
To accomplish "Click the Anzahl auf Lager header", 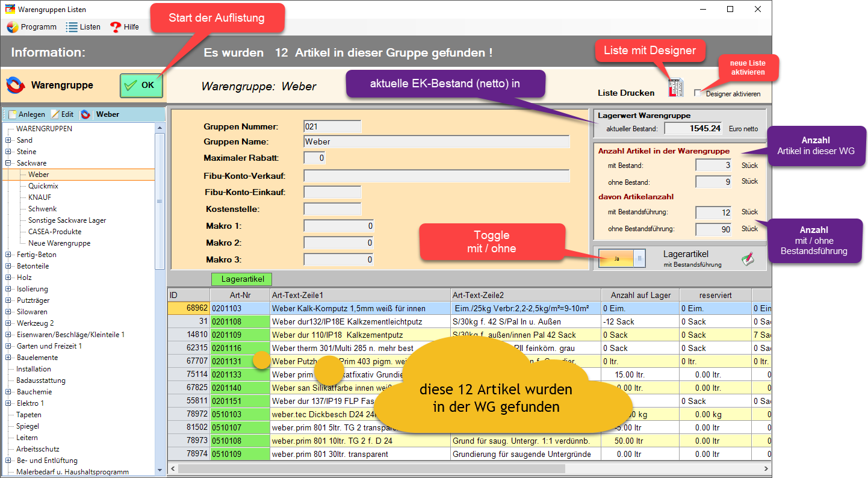I will [640, 295].
